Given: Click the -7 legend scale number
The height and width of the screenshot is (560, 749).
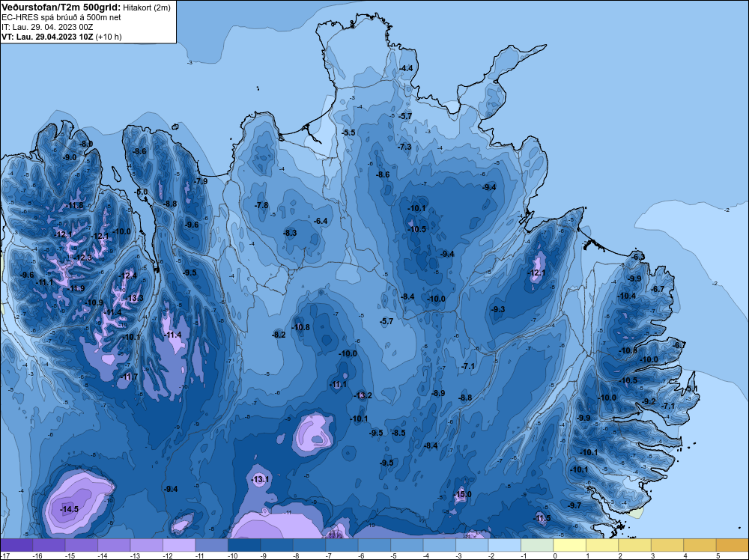Looking at the screenshot, I should [329, 556].
